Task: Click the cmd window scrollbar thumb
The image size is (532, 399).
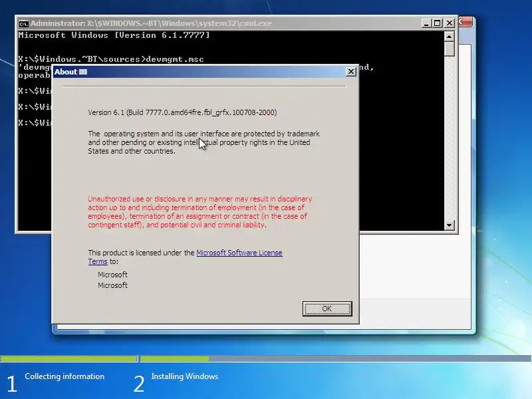Action: (450, 49)
